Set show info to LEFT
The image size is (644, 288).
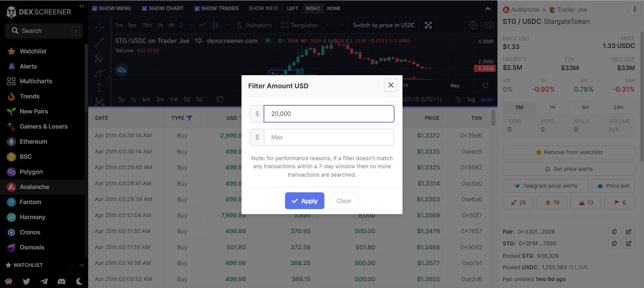(292, 8)
